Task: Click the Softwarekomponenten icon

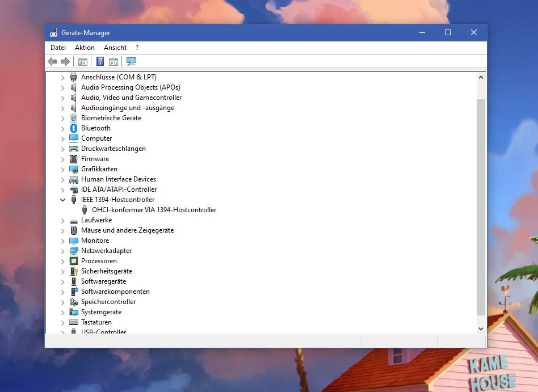Action: point(74,292)
